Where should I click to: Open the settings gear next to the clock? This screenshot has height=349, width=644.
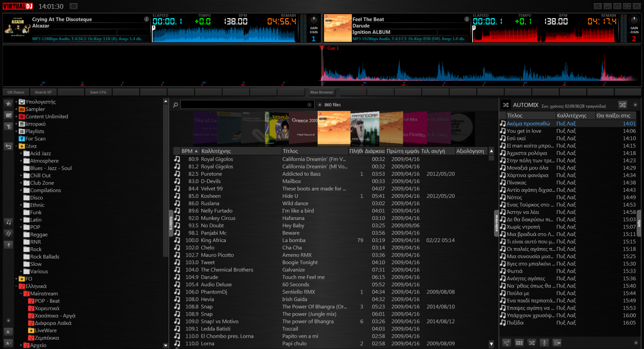73,6
